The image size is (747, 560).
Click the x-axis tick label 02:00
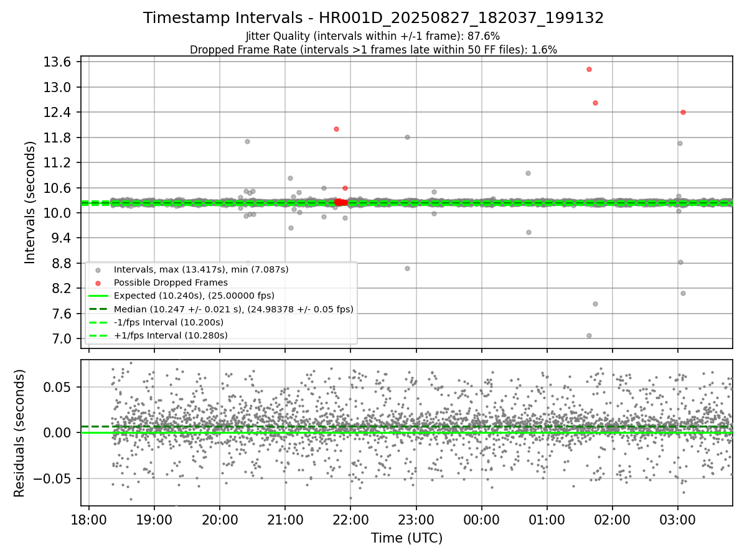click(x=613, y=519)
